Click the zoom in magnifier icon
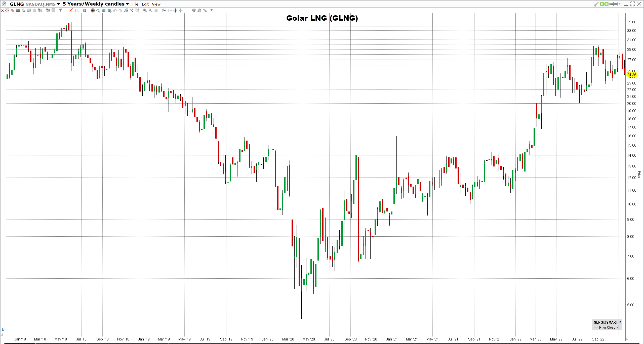Viewport: 644px width, 344px height. click(145, 10)
